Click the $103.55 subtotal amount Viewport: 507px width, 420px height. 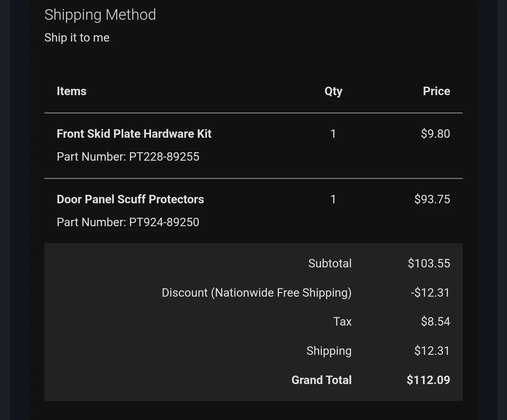[429, 264]
